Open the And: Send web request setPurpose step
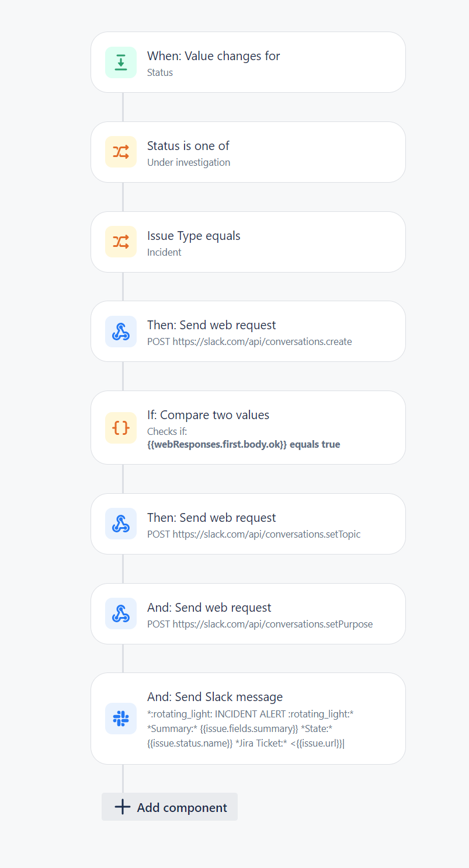 [x=248, y=613]
